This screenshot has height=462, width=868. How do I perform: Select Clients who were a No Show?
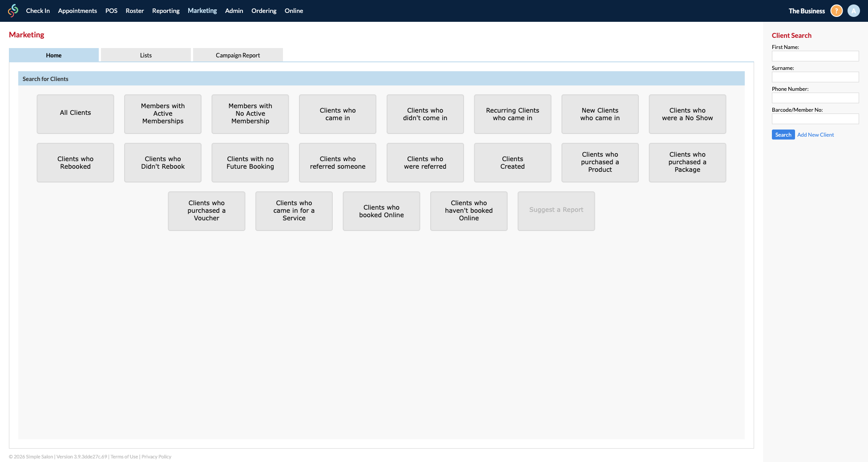pos(687,113)
